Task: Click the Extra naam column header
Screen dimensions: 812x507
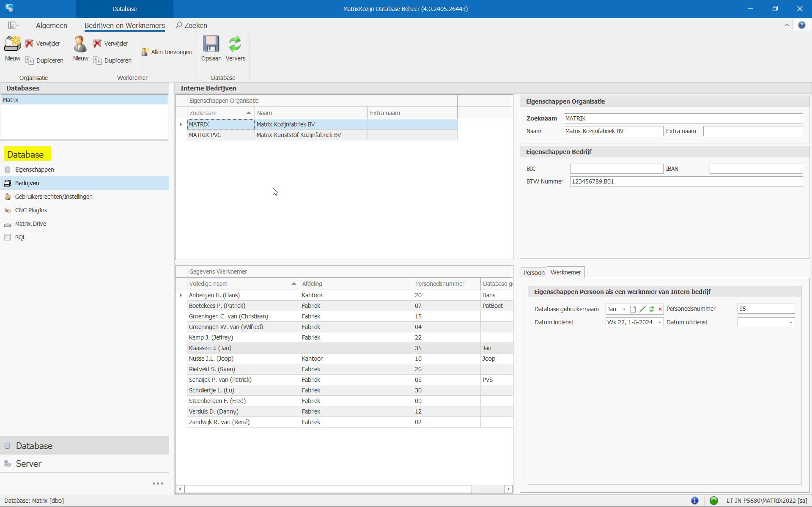Action: (412, 113)
